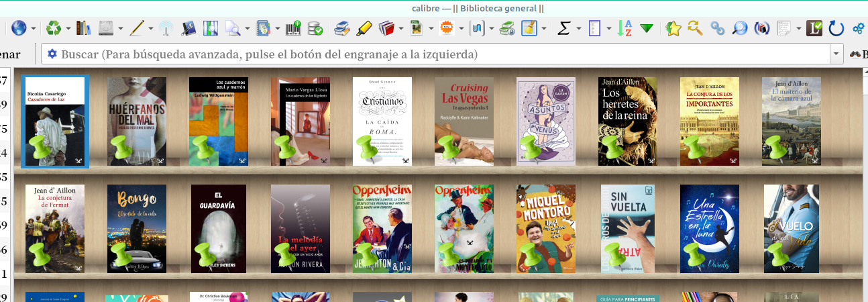Focus the Buscar search input field
The height and width of the screenshot is (302, 868).
[x=436, y=54]
